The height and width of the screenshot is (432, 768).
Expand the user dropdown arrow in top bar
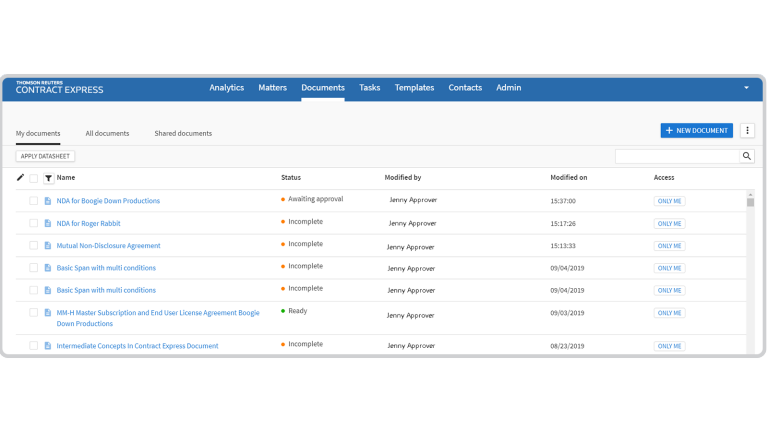pyautogui.click(x=746, y=88)
